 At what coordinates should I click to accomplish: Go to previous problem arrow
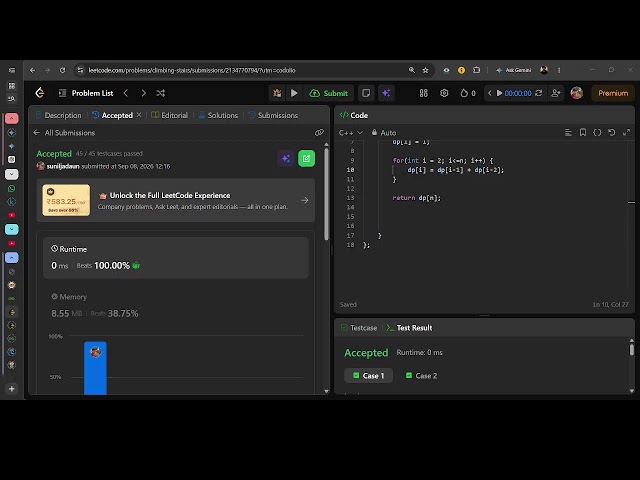(126, 93)
